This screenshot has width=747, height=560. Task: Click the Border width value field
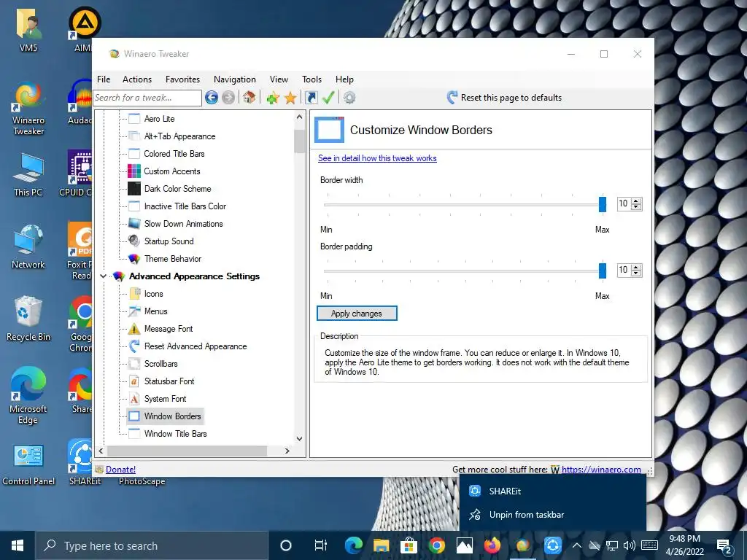click(624, 204)
